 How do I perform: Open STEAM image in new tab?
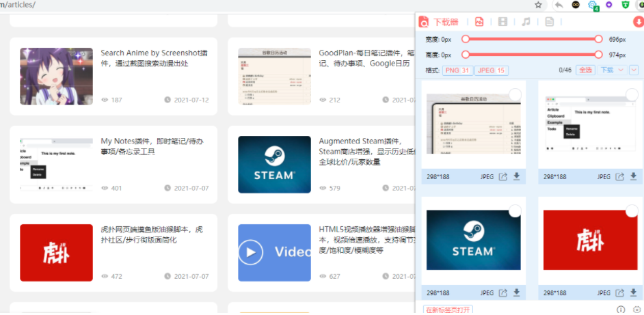tap(503, 293)
